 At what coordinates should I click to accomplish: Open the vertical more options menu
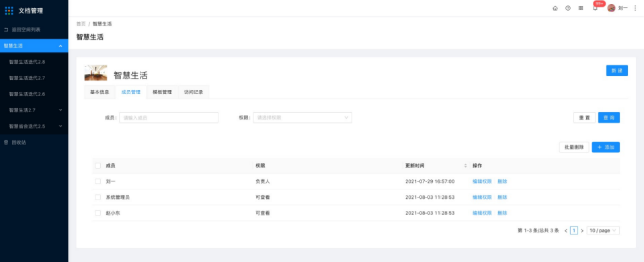tap(635, 8)
